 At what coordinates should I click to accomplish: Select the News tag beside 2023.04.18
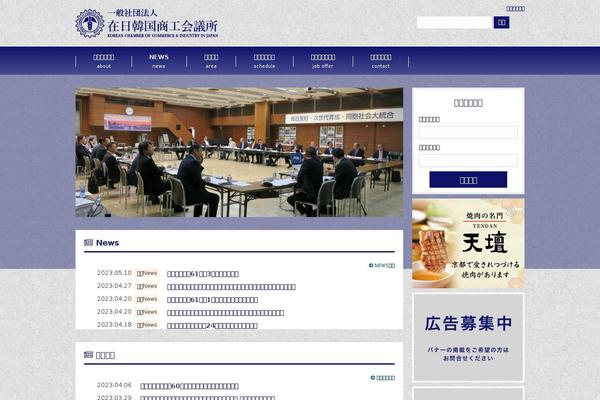pos(147,325)
